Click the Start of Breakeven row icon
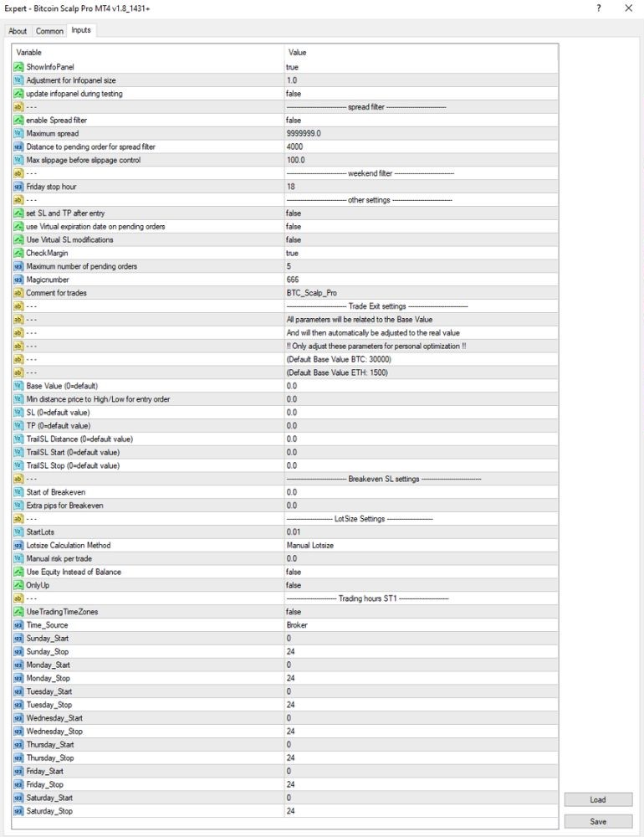644x837 pixels. coord(18,492)
